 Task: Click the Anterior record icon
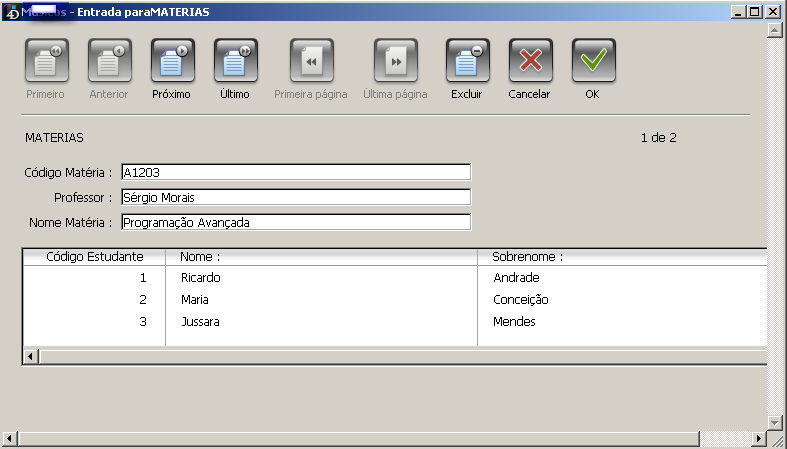click(x=109, y=62)
